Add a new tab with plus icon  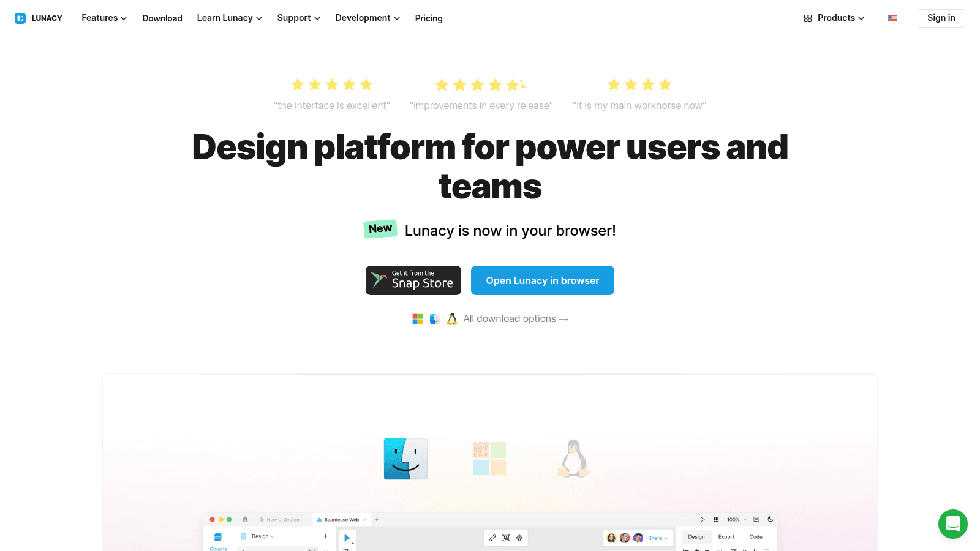tap(377, 519)
